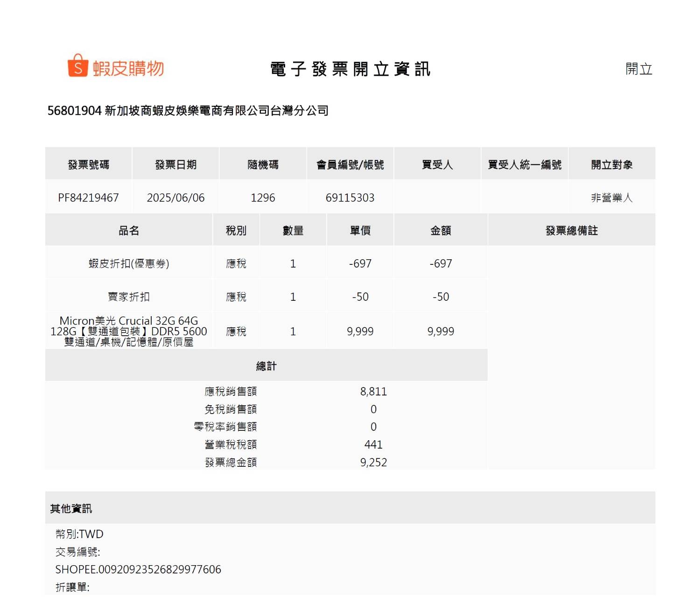Image resolution: width=700 pixels, height=609 pixels.
Task: Click quantity 1 in the Micron row
Action: coord(293,331)
